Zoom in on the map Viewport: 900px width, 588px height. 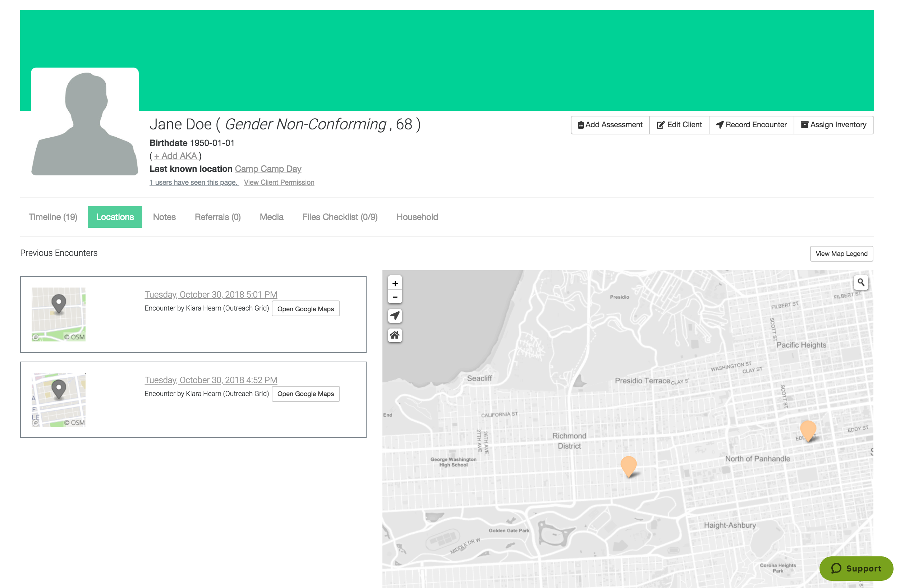tap(395, 283)
